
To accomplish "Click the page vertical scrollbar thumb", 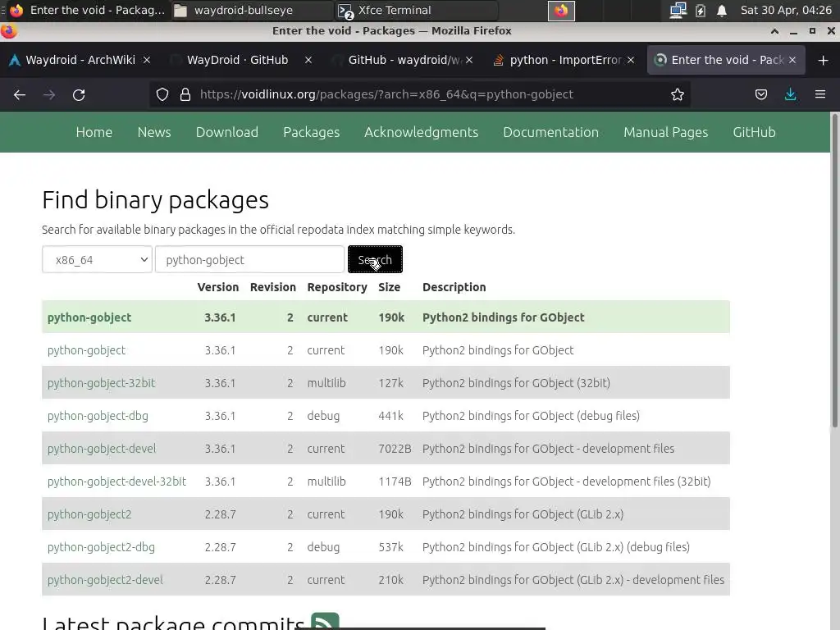I will click(x=834, y=271).
